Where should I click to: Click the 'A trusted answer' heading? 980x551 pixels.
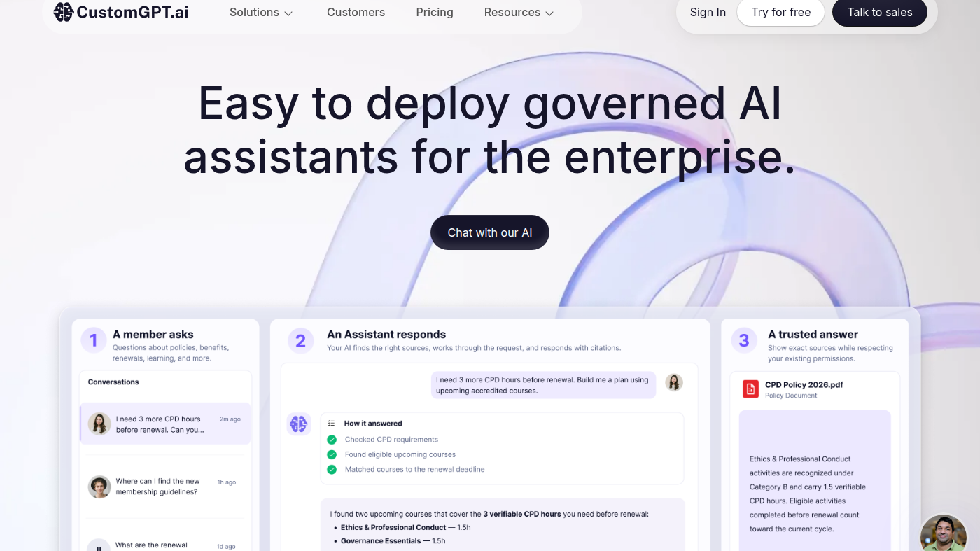click(813, 335)
